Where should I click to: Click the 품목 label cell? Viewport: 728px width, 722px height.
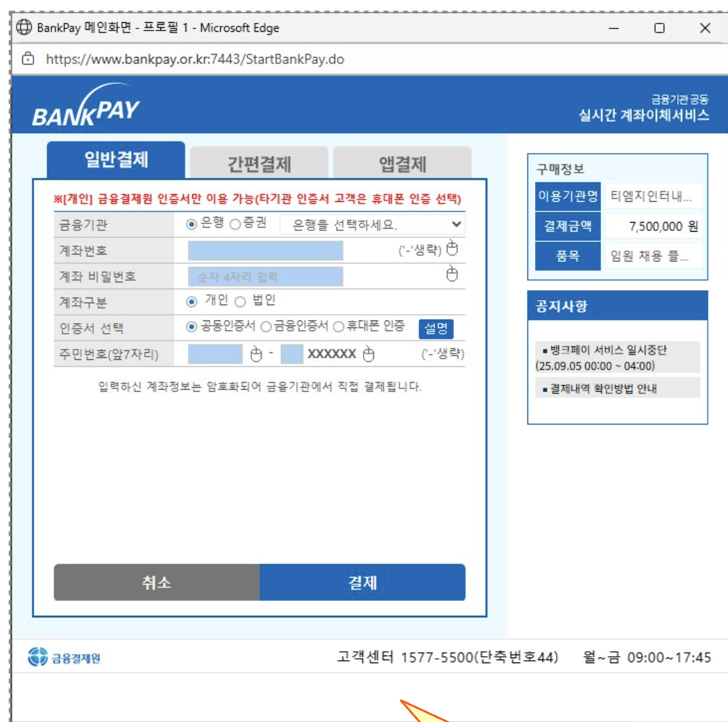(x=568, y=256)
